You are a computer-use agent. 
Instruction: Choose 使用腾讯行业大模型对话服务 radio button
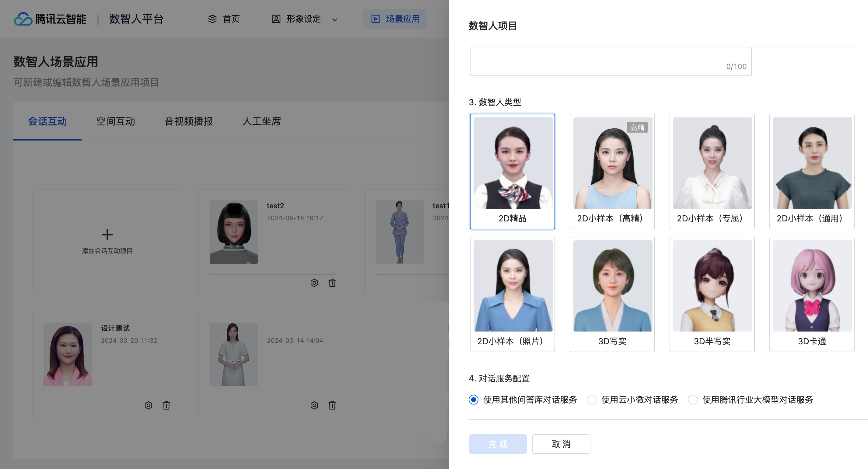click(x=692, y=400)
